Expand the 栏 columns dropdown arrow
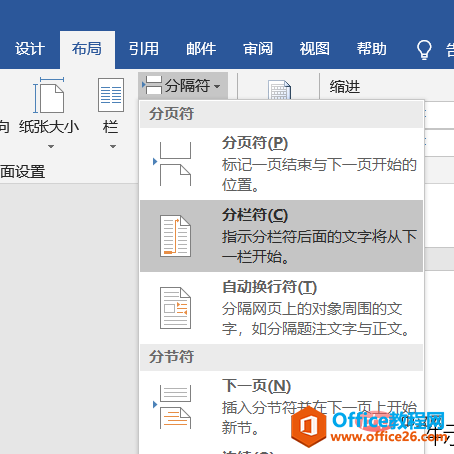454x454 pixels. click(113, 146)
